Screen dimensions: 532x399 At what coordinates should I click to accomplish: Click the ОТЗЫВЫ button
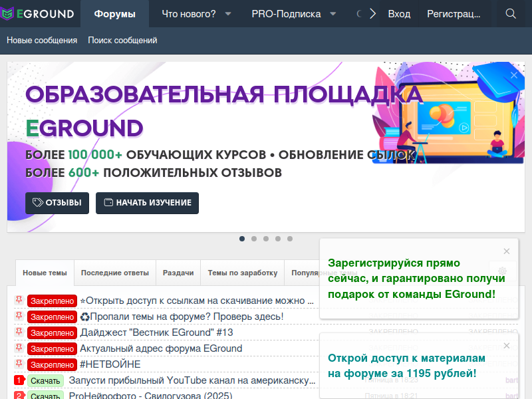click(x=57, y=203)
